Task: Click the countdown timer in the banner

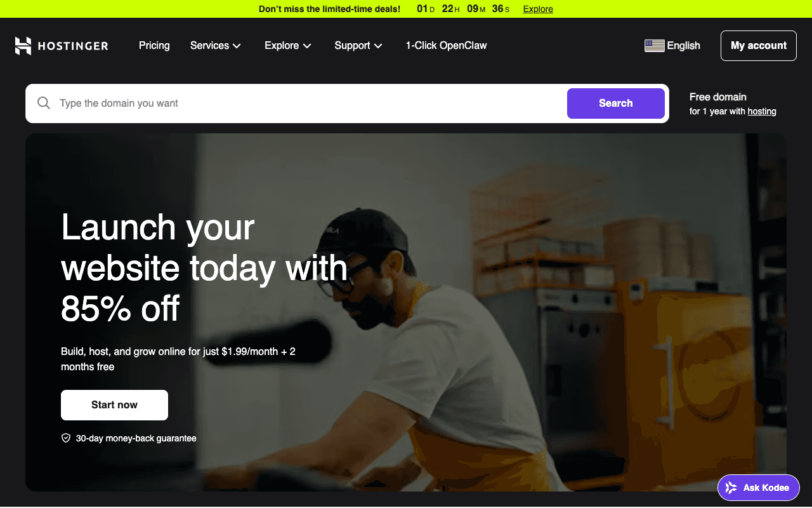Action: [463, 9]
